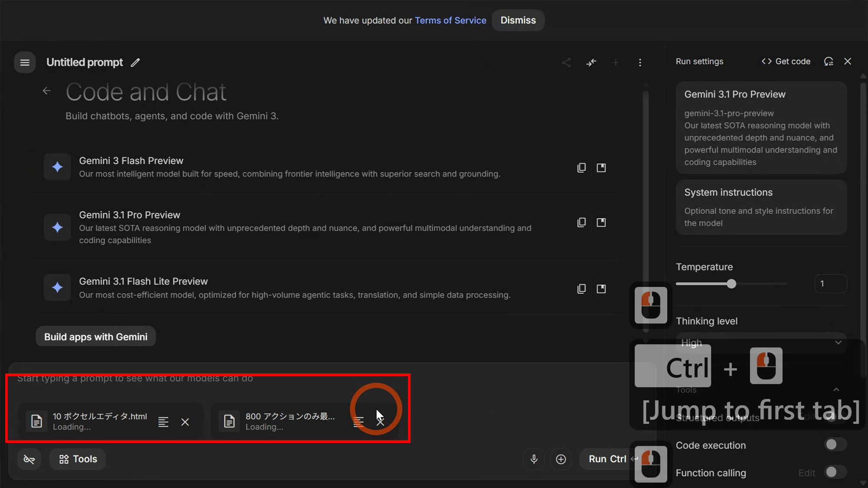Go back using the arrow beside Code and Chat
The height and width of the screenshot is (488, 868).
(47, 91)
